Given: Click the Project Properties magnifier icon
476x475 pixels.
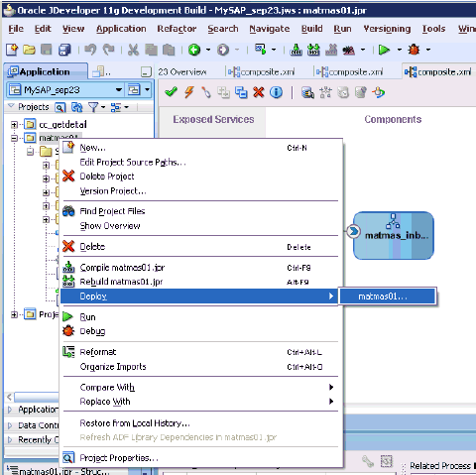Looking at the screenshot, I should coord(68,458).
